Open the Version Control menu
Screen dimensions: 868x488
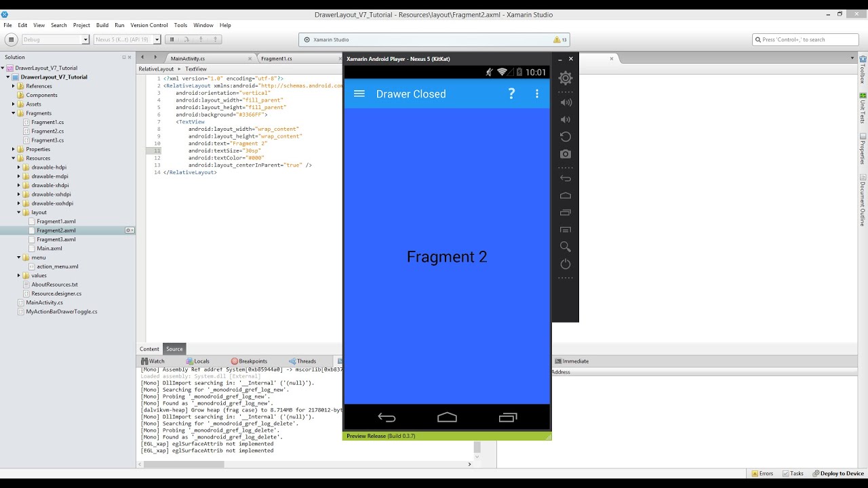pyautogui.click(x=149, y=25)
